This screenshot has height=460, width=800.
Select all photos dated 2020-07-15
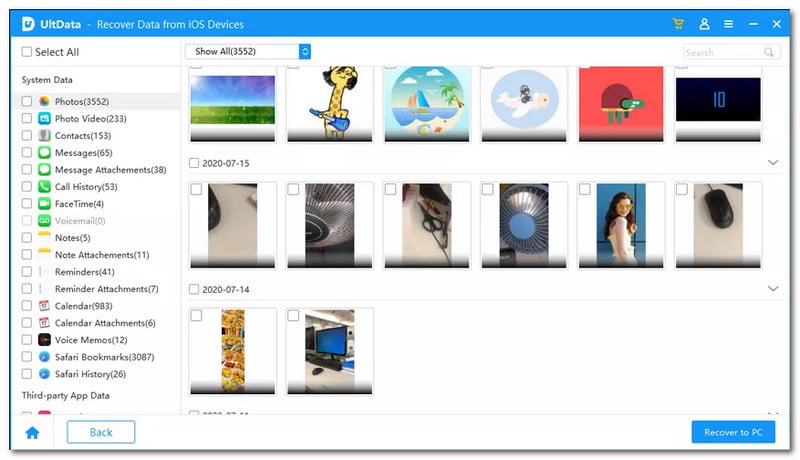[194, 163]
